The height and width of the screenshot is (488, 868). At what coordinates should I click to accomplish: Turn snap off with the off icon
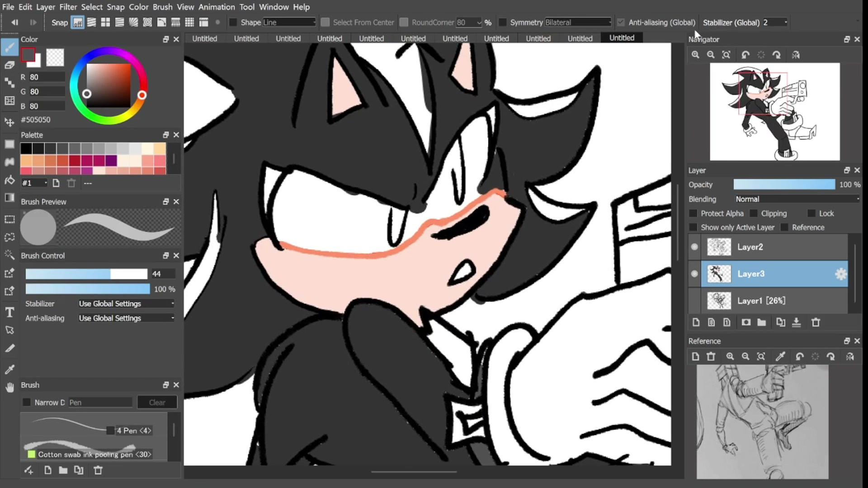click(x=78, y=23)
